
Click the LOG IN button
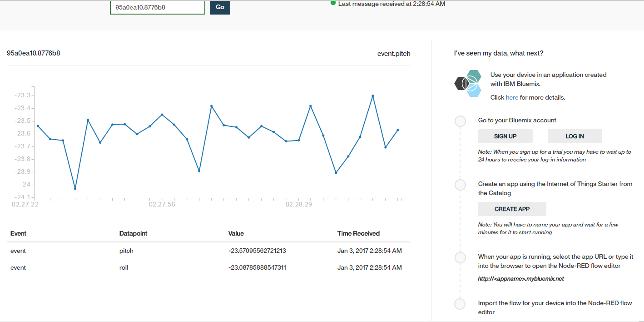pyautogui.click(x=575, y=136)
